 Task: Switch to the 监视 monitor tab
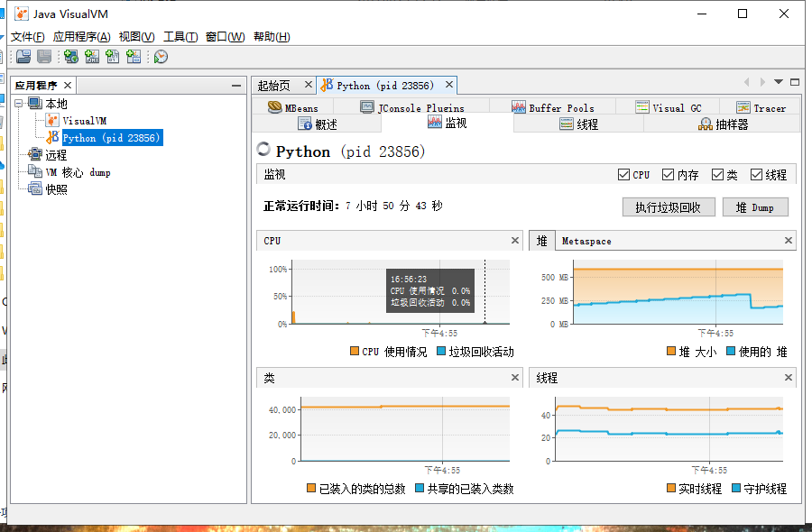point(448,123)
